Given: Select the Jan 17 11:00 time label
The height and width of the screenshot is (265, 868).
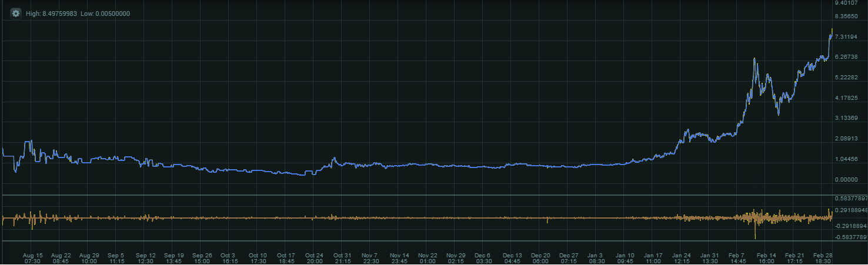Looking at the screenshot, I should (x=653, y=259).
